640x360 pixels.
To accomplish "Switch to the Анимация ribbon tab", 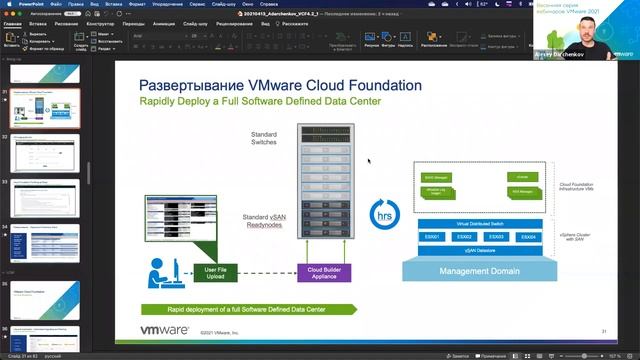I will coord(164,24).
